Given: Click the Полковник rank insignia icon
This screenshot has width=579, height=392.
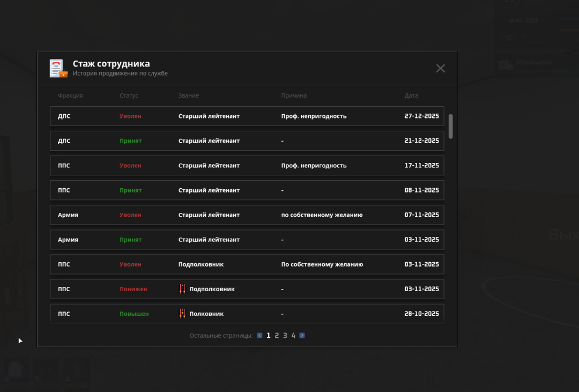Looking at the screenshot, I should coord(182,314).
